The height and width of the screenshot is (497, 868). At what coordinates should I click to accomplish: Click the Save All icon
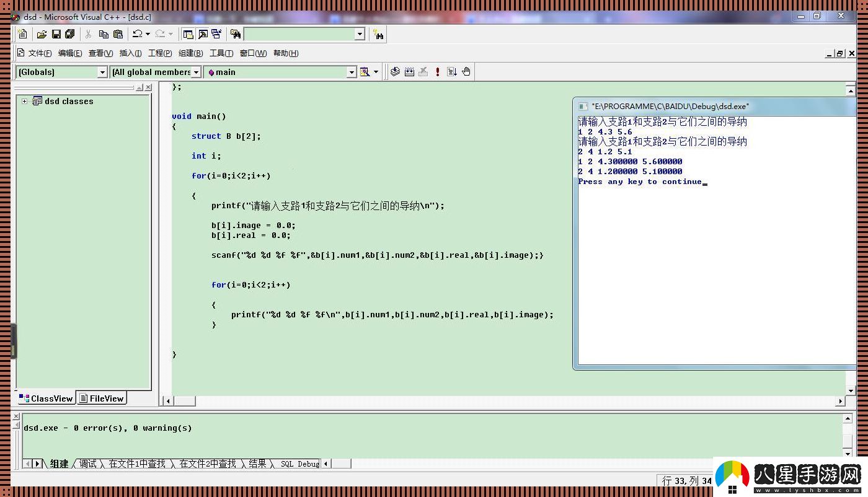69,34
